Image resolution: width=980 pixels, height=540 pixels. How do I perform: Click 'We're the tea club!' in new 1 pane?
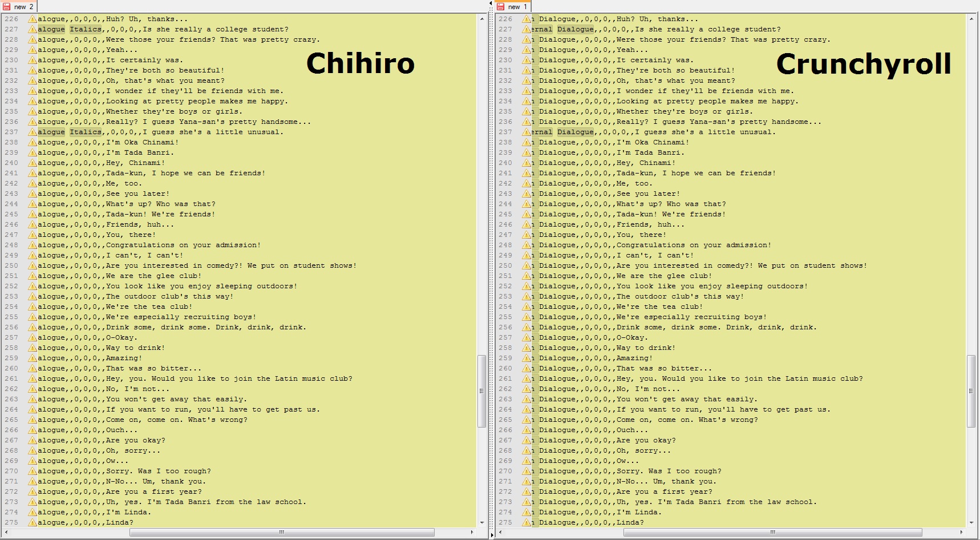660,307
